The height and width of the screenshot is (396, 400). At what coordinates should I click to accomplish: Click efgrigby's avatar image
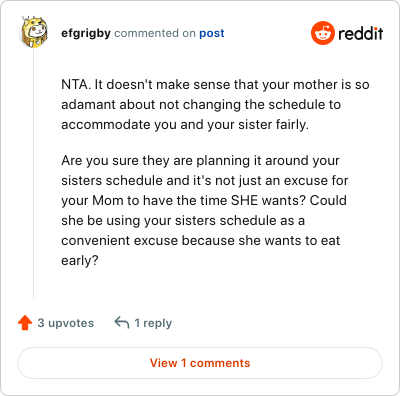[34, 32]
